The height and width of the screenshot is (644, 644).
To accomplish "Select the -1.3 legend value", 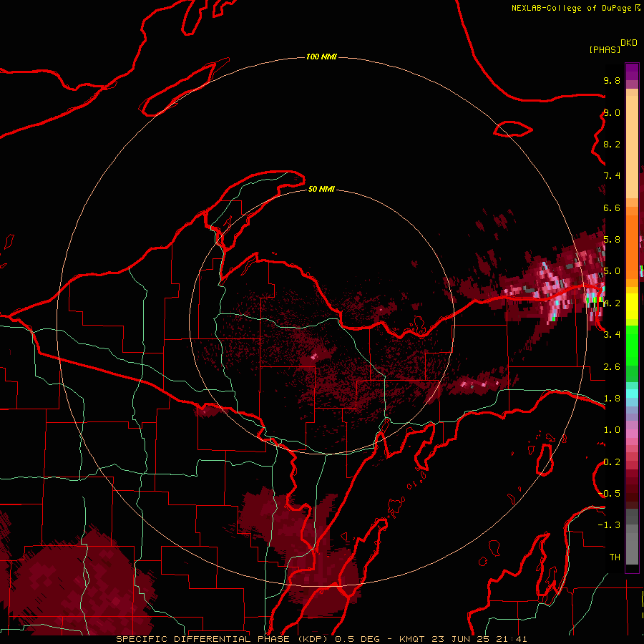I will click(609, 525).
